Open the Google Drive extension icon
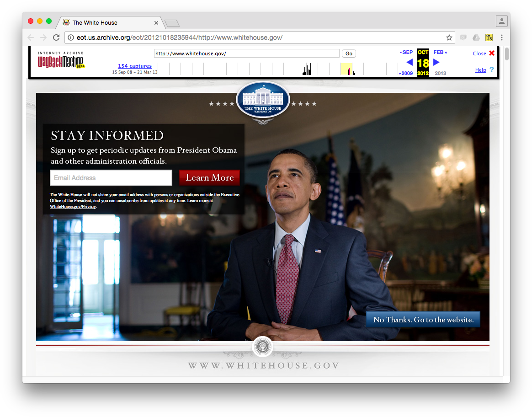Image resolution: width=532 pixels, height=417 pixels. 476,37
